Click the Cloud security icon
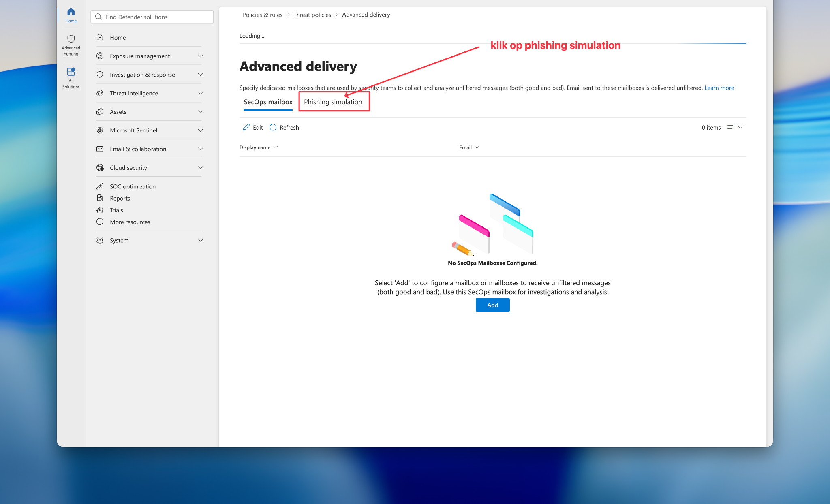The image size is (830, 504). point(100,168)
